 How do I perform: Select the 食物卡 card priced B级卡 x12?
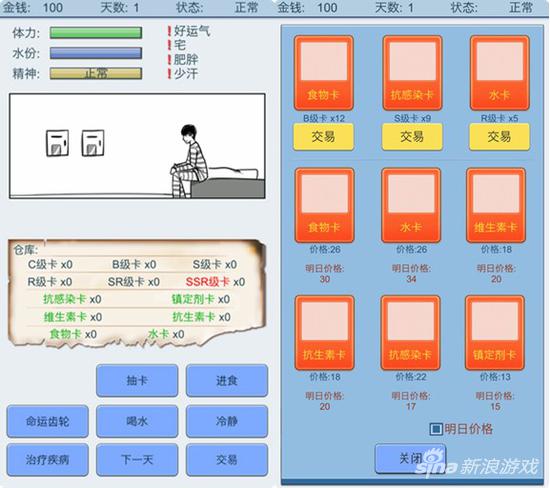tap(323, 73)
